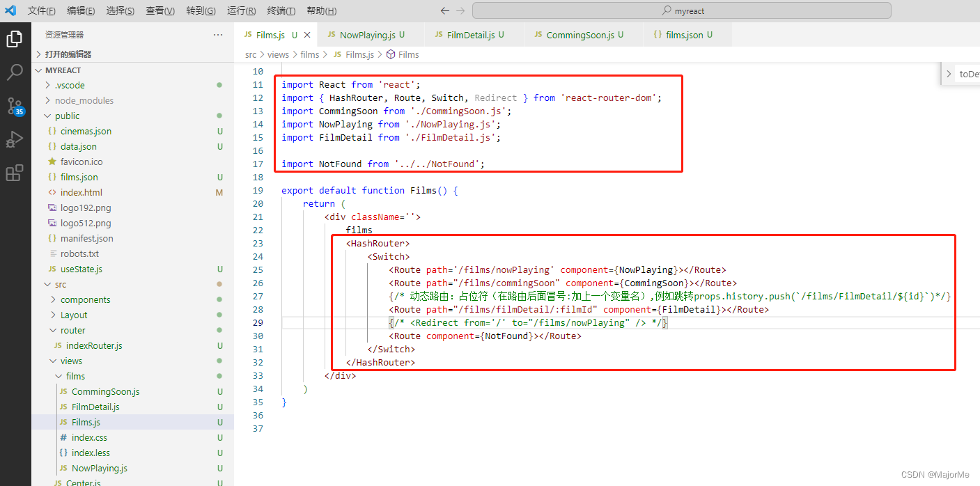
Task: Open 查看(V) menu
Action: pyautogui.click(x=161, y=11)
